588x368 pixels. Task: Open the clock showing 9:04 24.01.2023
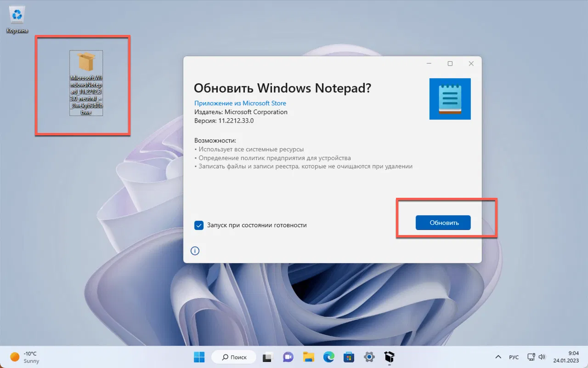(x=566, y=357)
